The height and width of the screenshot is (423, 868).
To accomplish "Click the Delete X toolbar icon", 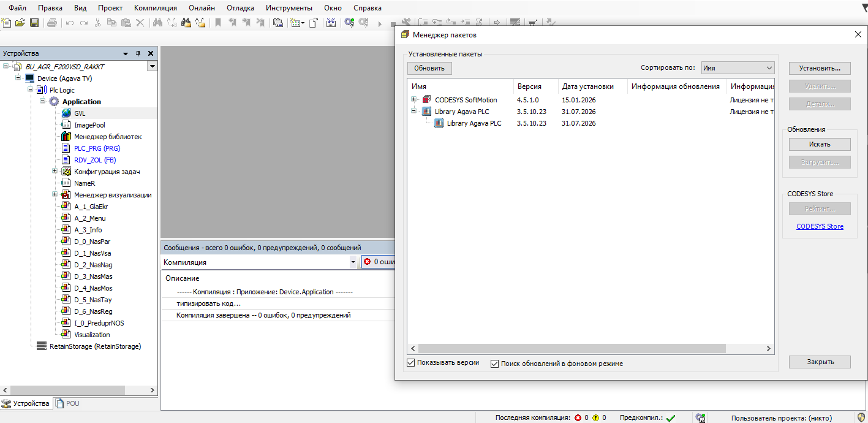I will (x=140, y=23).
